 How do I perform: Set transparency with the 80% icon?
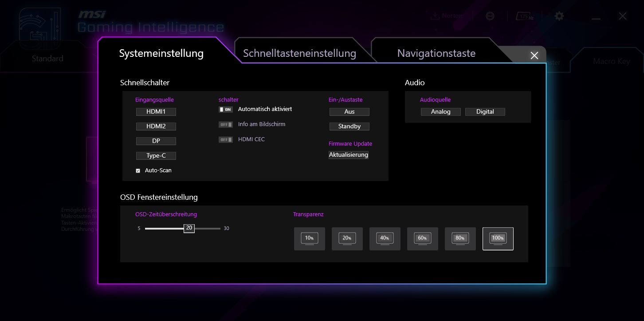pyautogui.click(x=460, y=239)
